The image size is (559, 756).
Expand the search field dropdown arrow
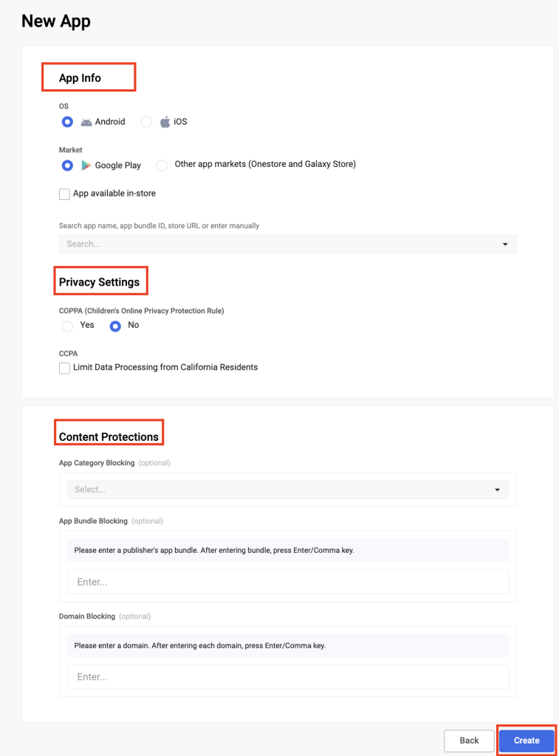(x=505, y=244)
